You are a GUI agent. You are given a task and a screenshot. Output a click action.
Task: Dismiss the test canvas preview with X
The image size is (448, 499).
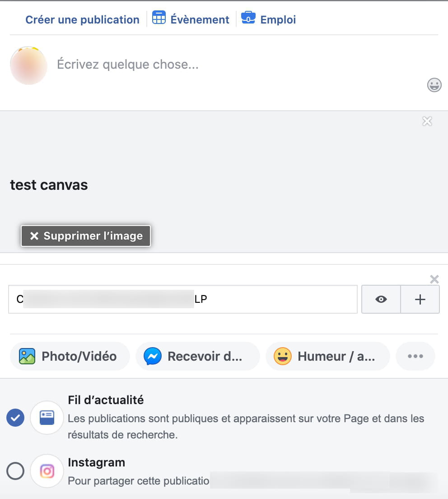[x=427, y=121]
